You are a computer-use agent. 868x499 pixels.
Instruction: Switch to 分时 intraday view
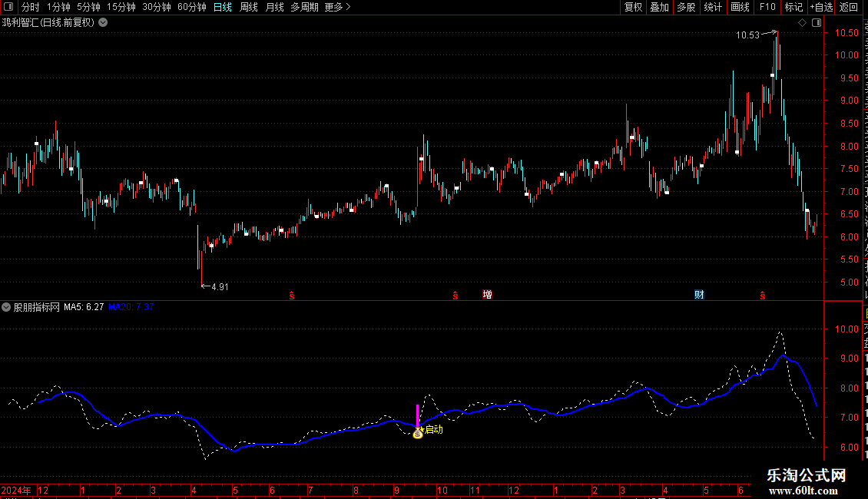[x=31, y=7]
